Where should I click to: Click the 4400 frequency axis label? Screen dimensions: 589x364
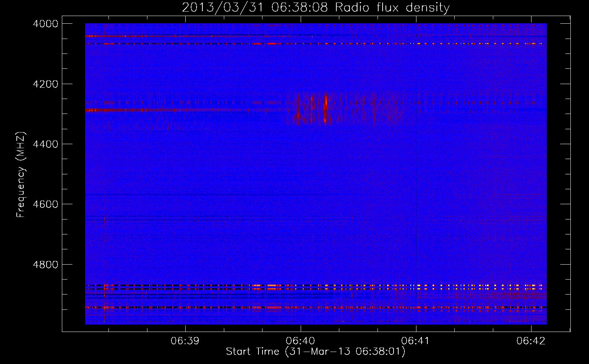[x=46, y=144]
